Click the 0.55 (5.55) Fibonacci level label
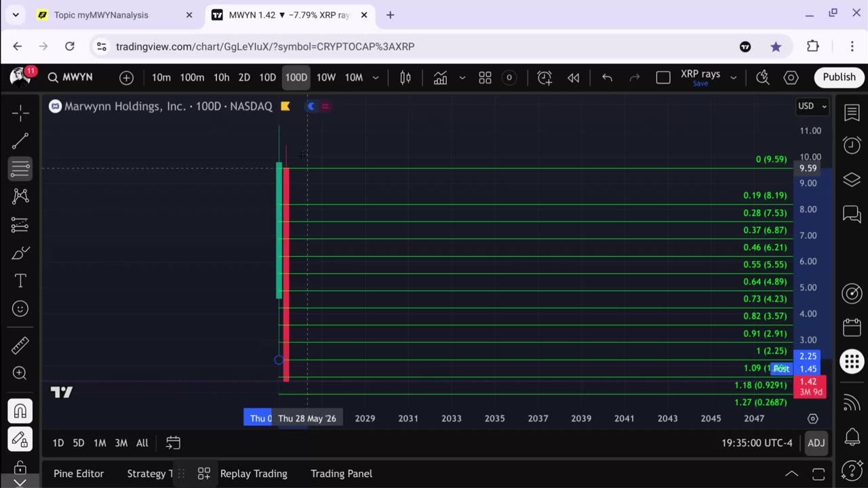The image size is (868, 488). click(x=765, y=265)
